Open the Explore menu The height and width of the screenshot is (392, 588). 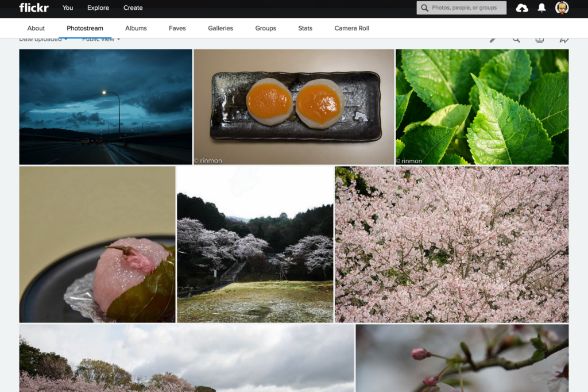coord(98,8)
